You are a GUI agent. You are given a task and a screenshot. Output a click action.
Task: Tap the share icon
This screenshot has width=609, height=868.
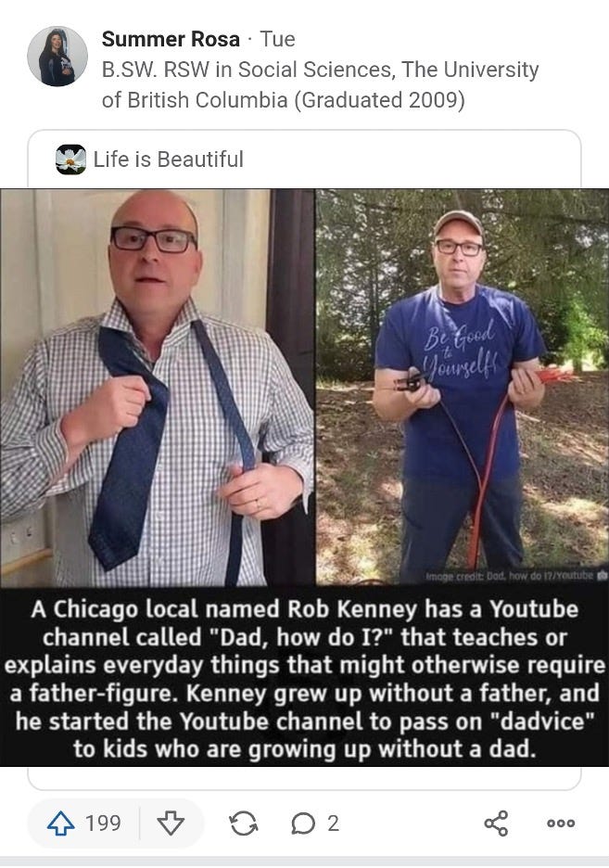click(x=496, y=823)
